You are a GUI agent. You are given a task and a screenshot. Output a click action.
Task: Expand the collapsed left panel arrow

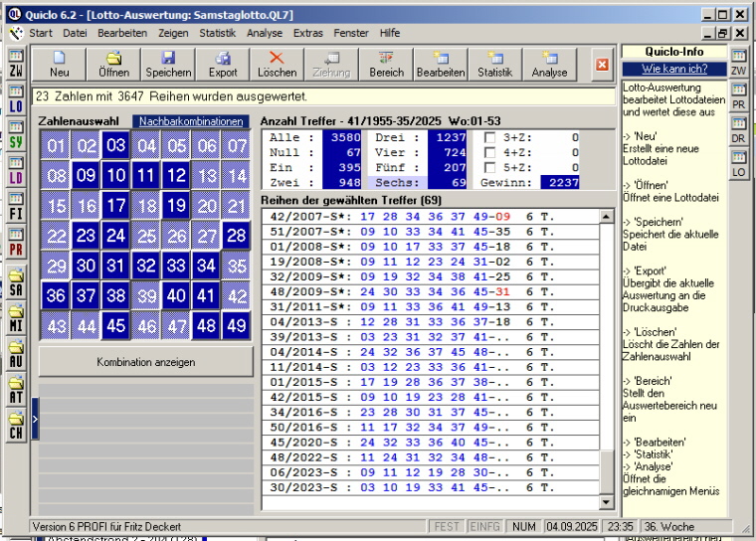click(35, 419)
